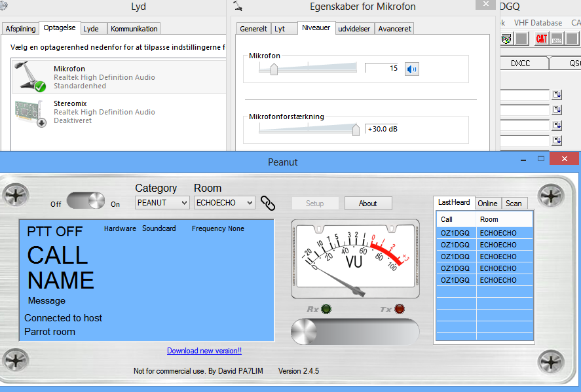
Task: Click the "Stereomix" device name
Action: [70, 103]
